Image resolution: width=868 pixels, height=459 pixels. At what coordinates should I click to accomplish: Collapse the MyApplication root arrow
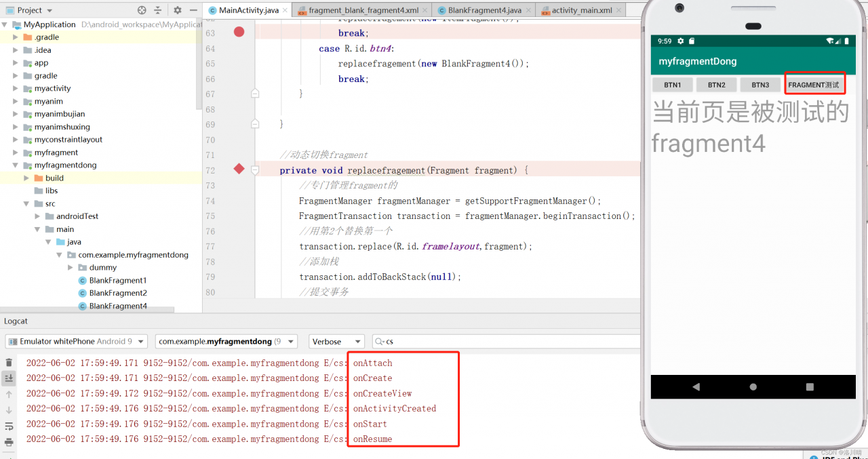click(5, 24)
